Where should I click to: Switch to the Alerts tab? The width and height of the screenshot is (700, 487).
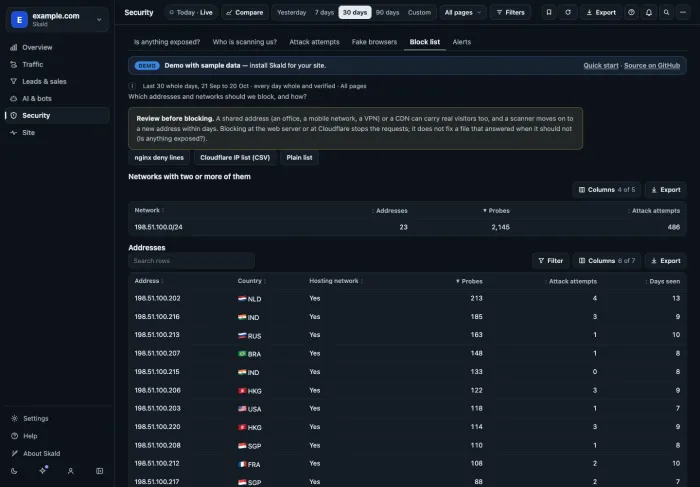(462, 42)
